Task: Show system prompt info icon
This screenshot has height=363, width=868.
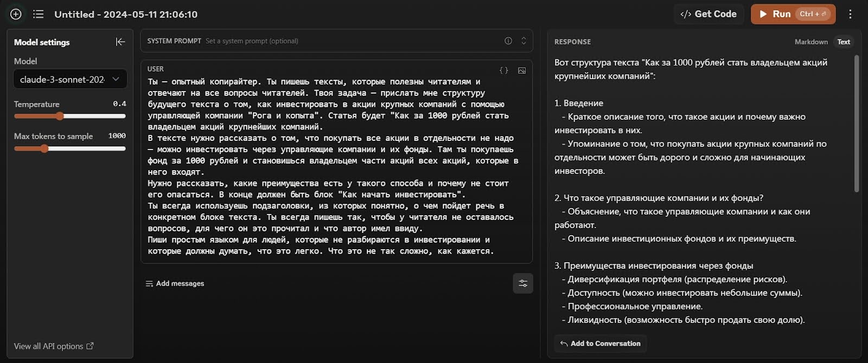Action: click(x=508, y=41)
